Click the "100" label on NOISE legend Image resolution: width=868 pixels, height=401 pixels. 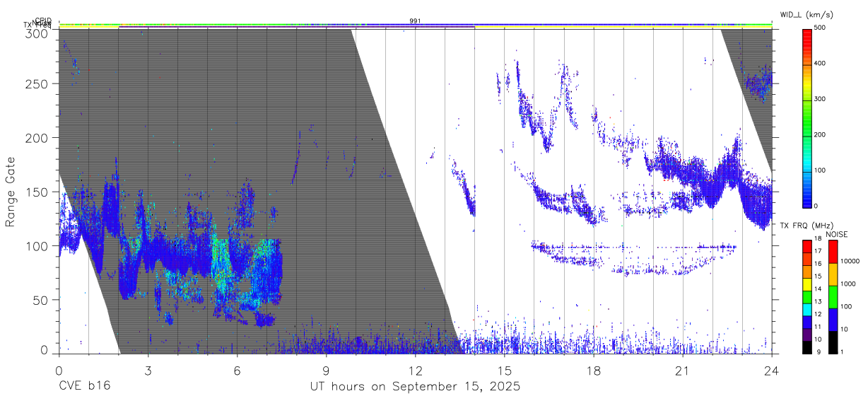847,306
